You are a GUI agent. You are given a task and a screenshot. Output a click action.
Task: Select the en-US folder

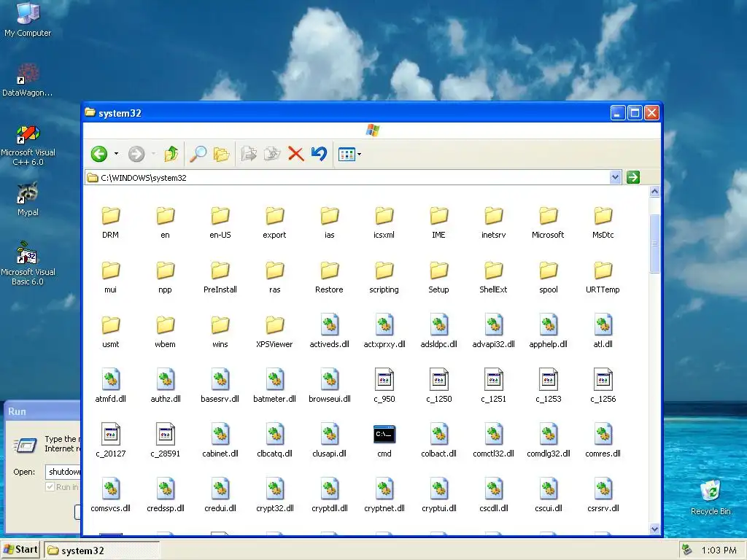(x=220, y=222)
